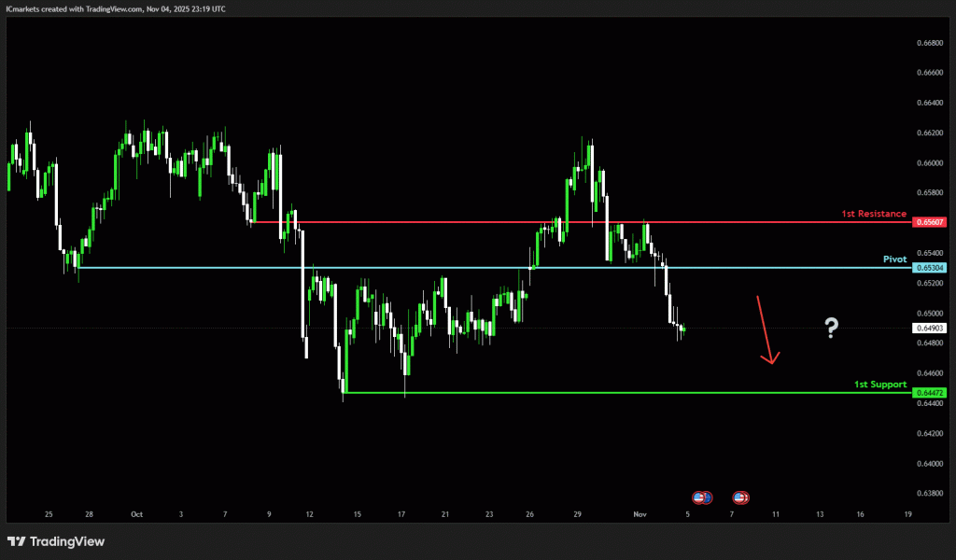Select the Pivot text label
956x560 pixels.
pos(894,259)
